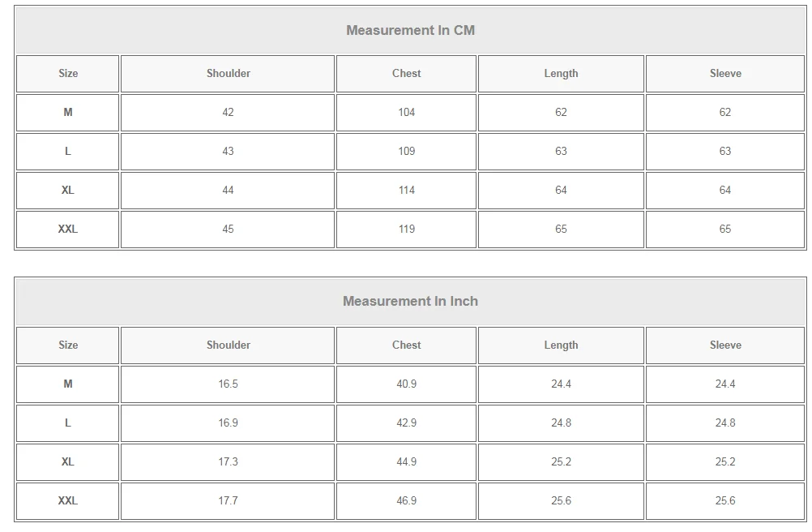Click chest value 46.9
The image size is (812, 532).
point(406,500)
